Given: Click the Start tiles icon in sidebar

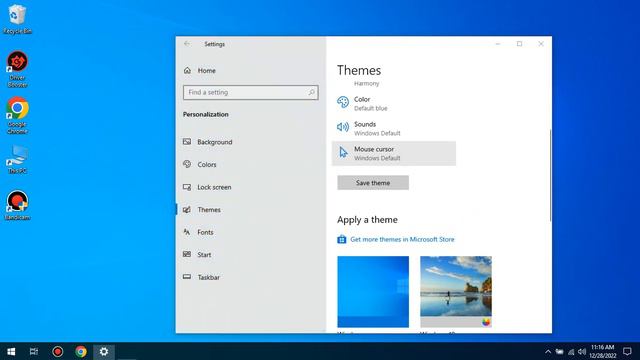Looking at the screenshot, I should [187, 254].
